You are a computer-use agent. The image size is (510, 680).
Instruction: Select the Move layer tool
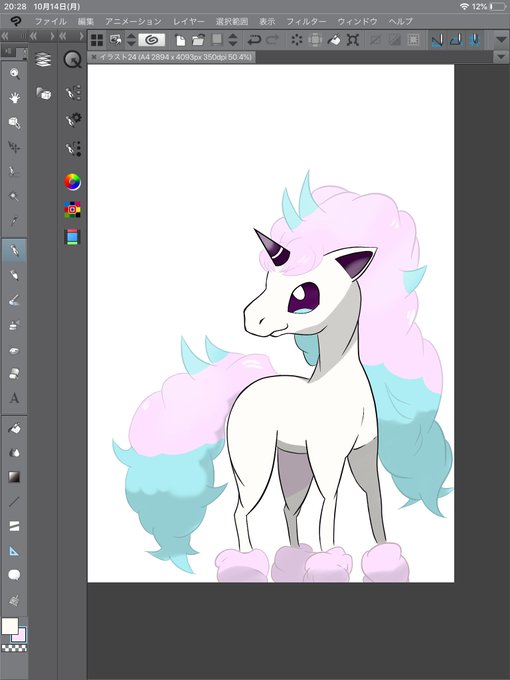[14, 147]
